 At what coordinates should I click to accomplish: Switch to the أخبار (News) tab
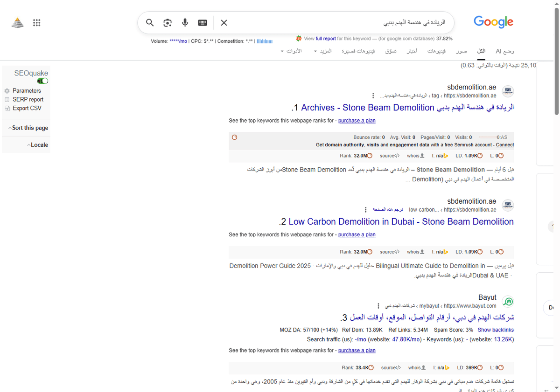pos(412,51)
